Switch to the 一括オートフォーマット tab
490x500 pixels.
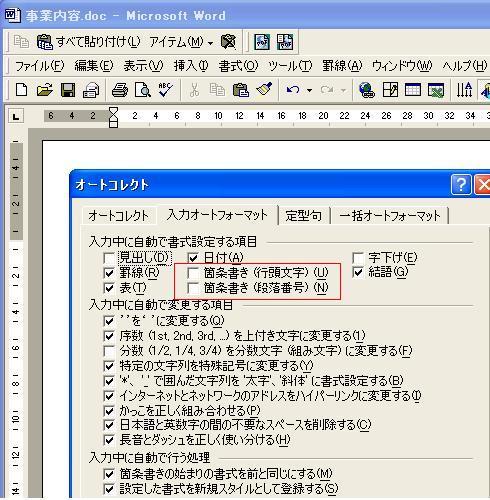click(x=390, y=216)
